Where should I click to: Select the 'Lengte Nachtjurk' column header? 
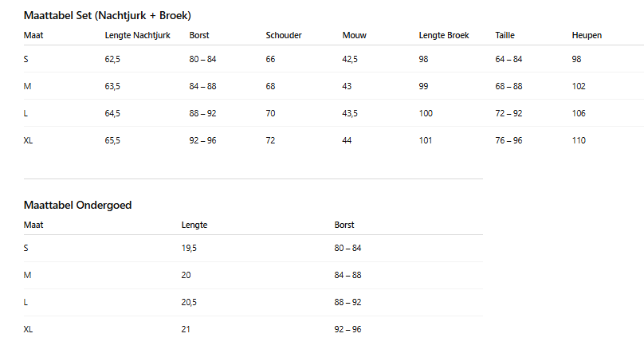[x=137, y=35]
